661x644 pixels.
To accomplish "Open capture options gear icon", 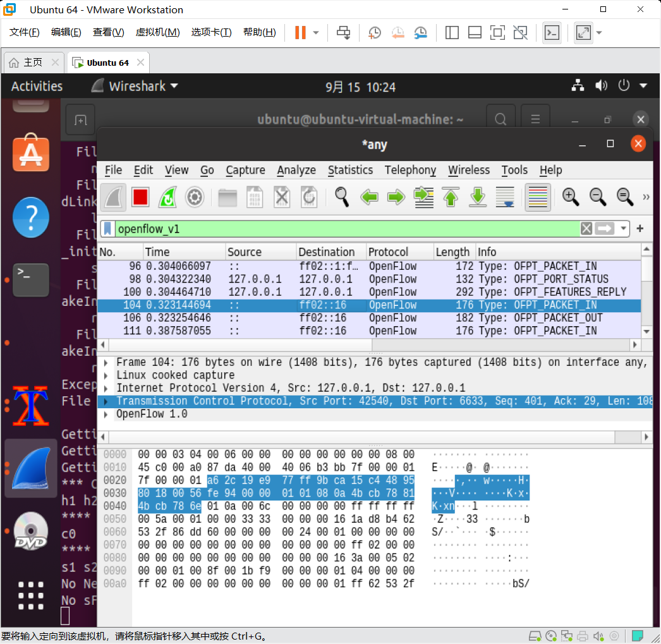I will (x=195, y=197).
